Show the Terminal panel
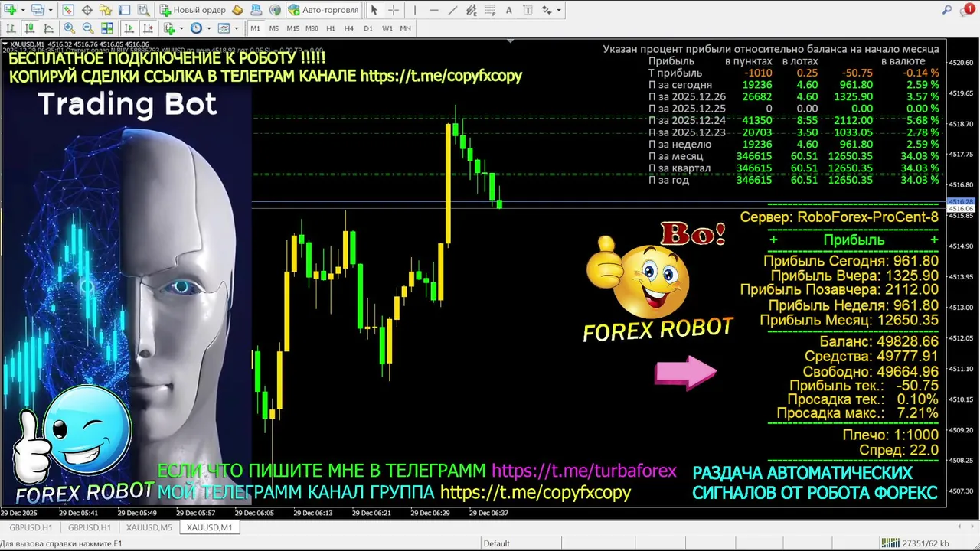 (x=124, y=10)
